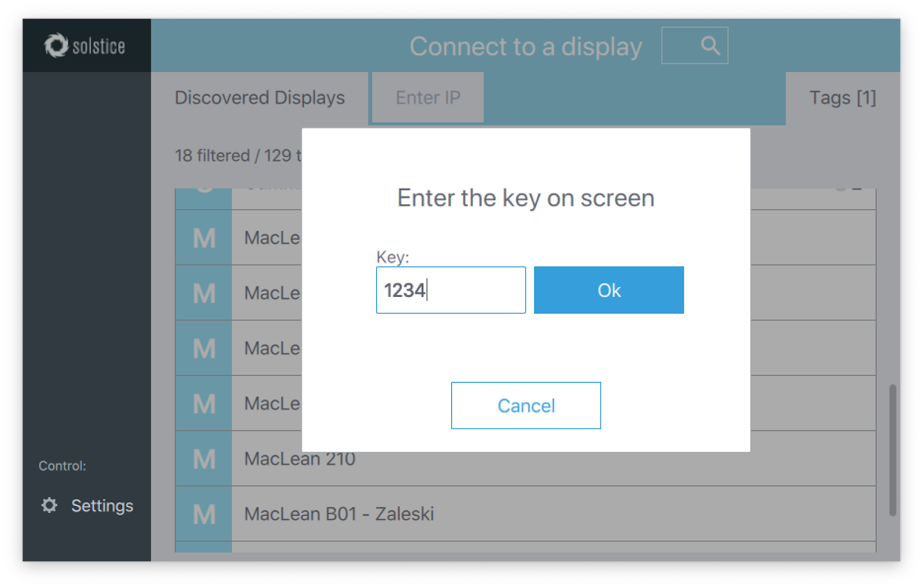Switch to the Enter IP tab
Image resolution: width=923 pixels, height=588 pixels.
click(428, 97)
